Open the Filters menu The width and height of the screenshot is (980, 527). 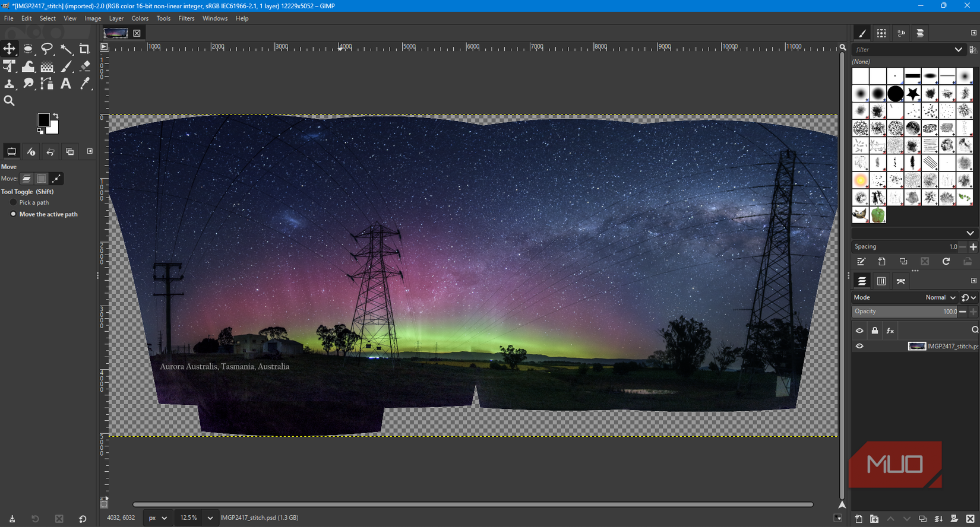186,18
